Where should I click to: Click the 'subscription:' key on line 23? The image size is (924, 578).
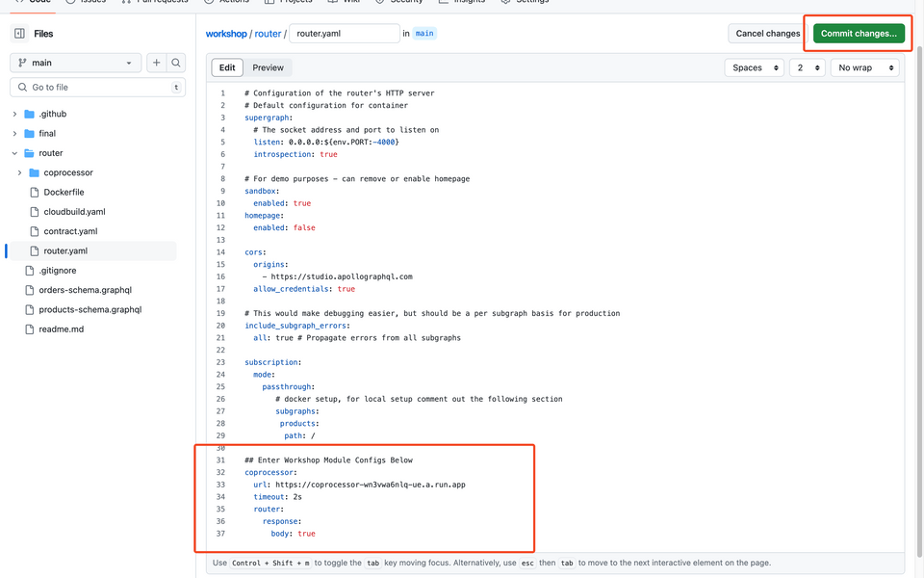(272, 362)
